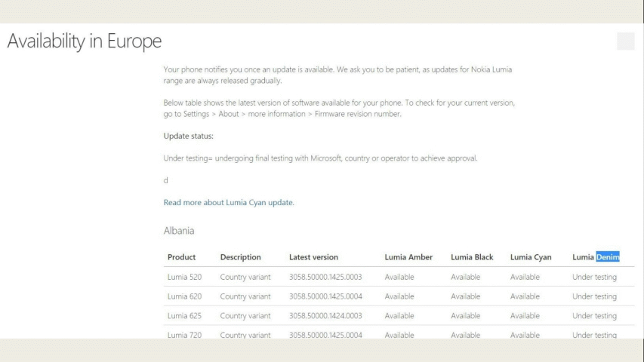
Task: Click the highlighted Denim word in header
Action: (608, 257)
